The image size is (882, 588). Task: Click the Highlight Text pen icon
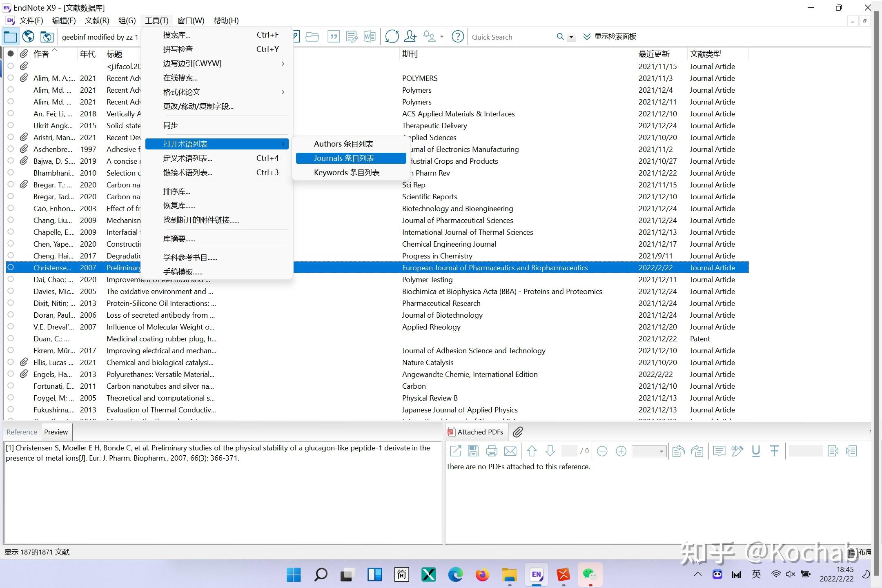click(x=737, y=451)
